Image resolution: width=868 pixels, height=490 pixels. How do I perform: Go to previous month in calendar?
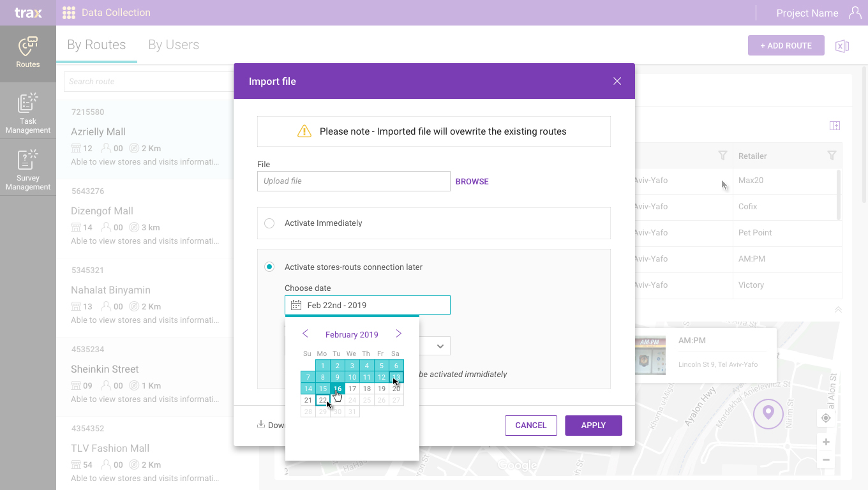tap(305, 334)
